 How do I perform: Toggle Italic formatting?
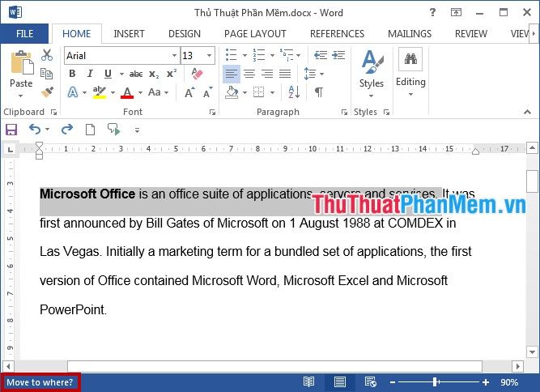tap(90, 74)
